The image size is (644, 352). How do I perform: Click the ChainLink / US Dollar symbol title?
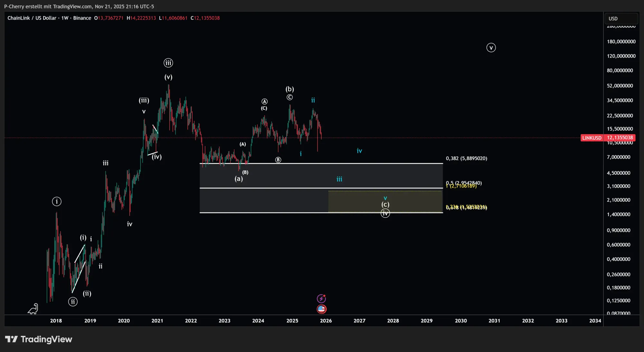point(32,18)
